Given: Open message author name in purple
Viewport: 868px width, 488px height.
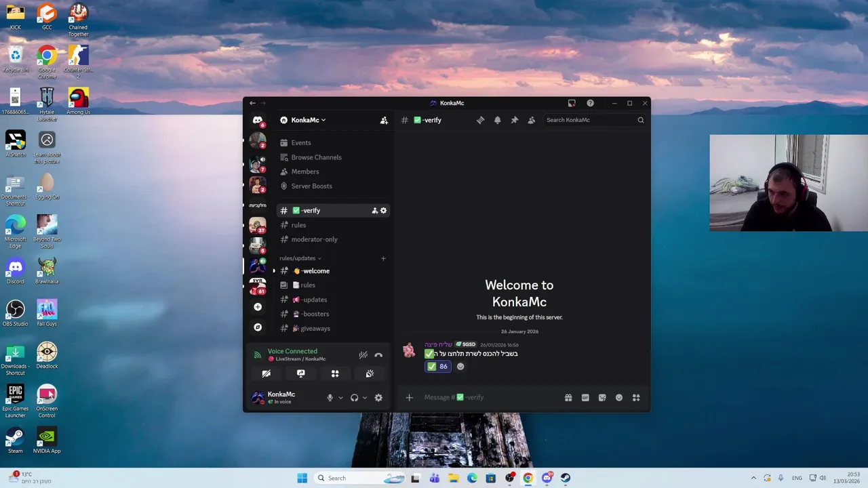Looking at the screenshot, I should point(438,345).
